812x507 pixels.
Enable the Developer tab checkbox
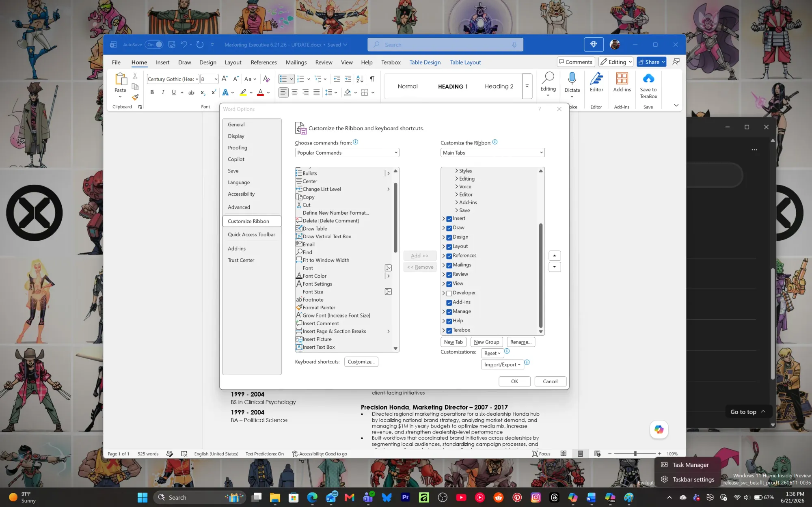click(449, 293)
